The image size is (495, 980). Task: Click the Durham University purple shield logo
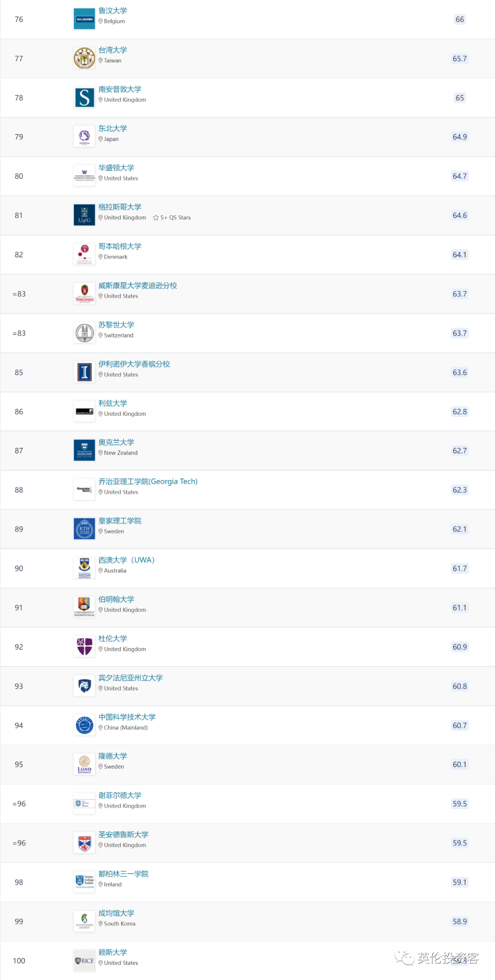(x=84, y=647)
